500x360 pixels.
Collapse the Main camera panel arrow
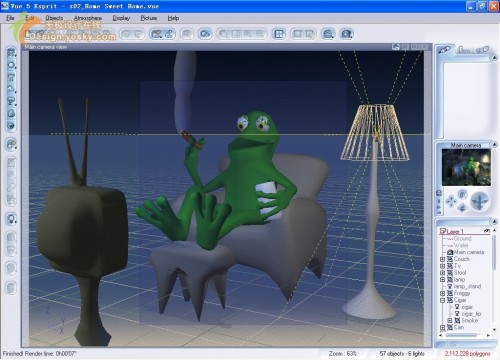494,144
